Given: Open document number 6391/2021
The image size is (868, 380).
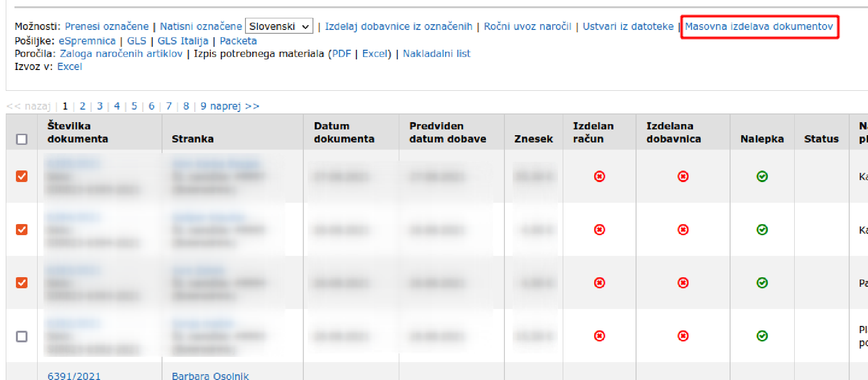Looking at the screenshot, I should tap(74, 376).
